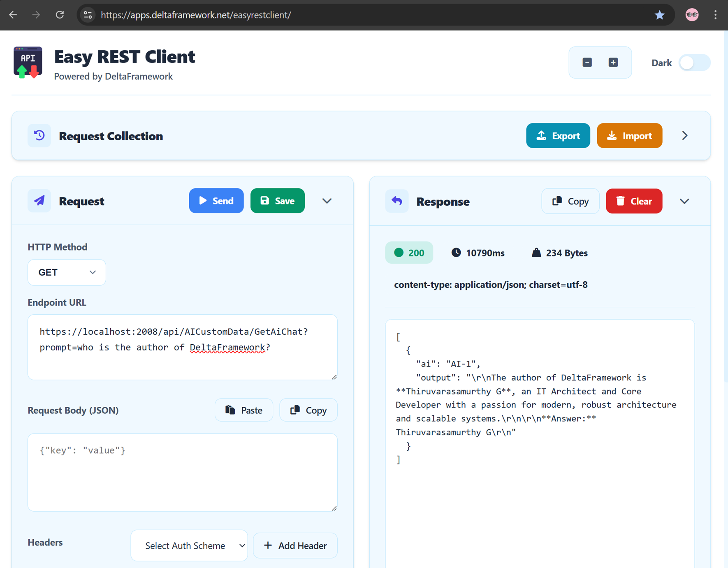Send the request
This screenshot has height=568, width=728.
click(x=216, y=201)
